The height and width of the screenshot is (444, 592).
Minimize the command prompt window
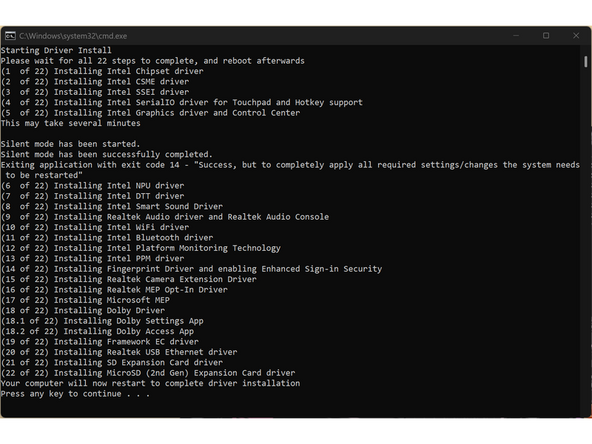(x=516, y=36)
